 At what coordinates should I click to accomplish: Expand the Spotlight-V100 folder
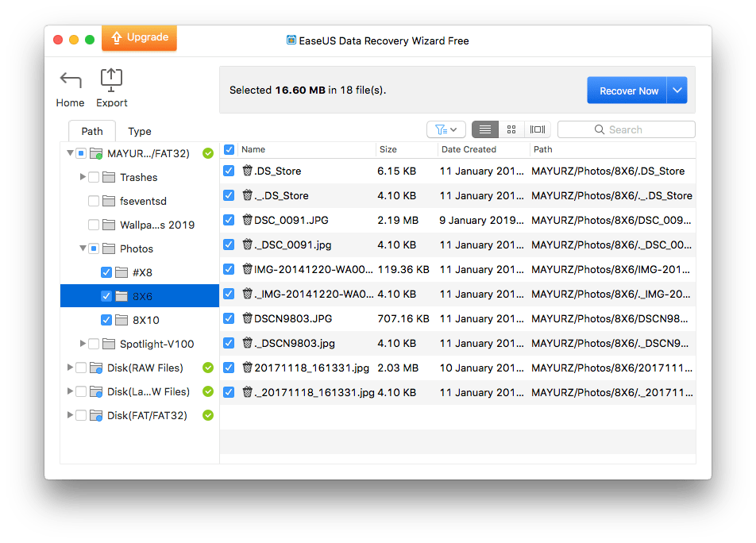pyautogui.click(x=83, y=344)
